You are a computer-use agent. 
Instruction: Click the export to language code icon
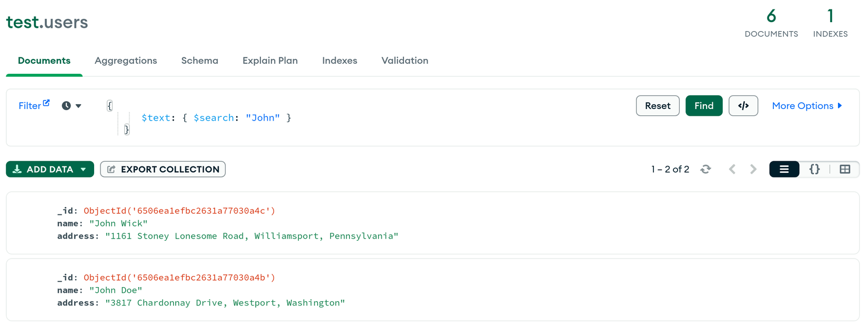pos(743,106)
